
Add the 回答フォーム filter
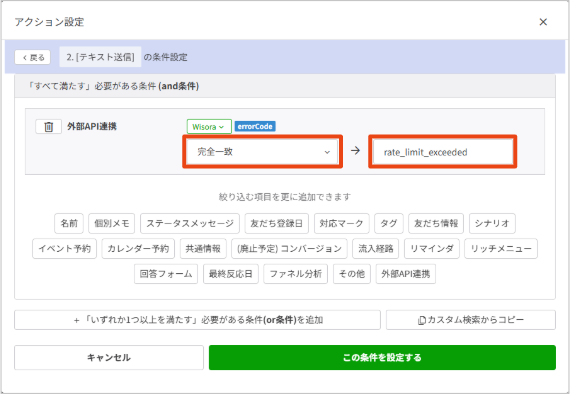(x=166, y=274)
